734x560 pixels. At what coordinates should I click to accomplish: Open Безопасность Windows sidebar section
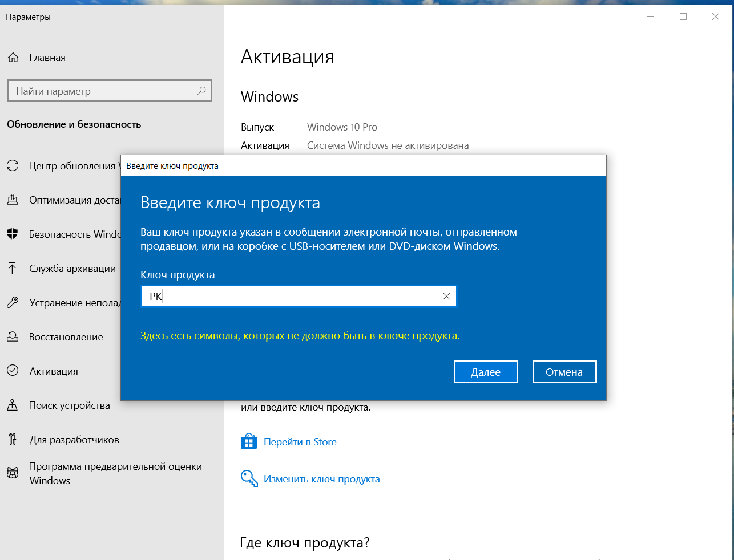point(75,234)
